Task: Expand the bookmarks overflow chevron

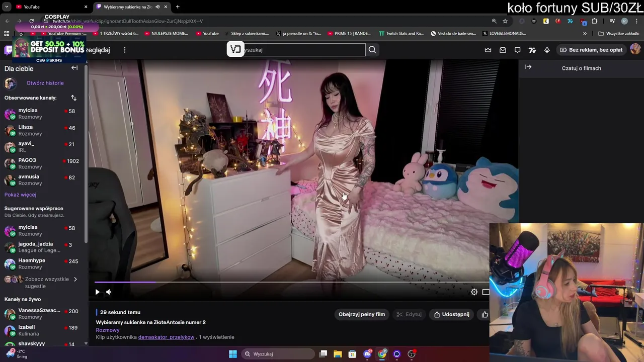Action: point(585,33)
